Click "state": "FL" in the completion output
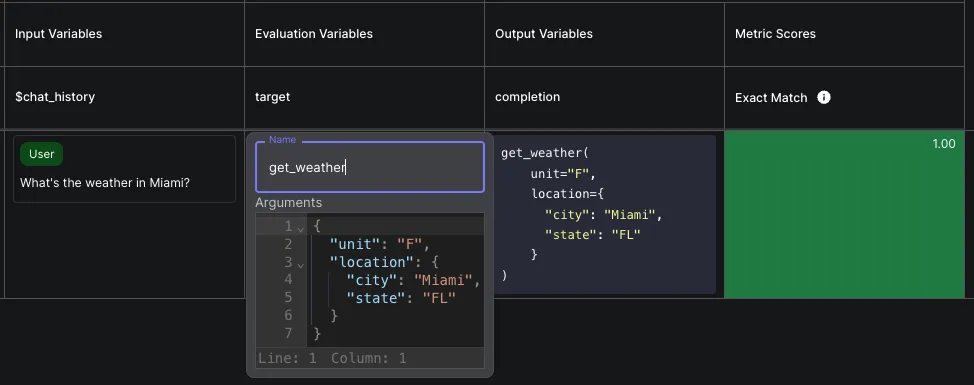974x385 pixels. (x=593, y=235)
